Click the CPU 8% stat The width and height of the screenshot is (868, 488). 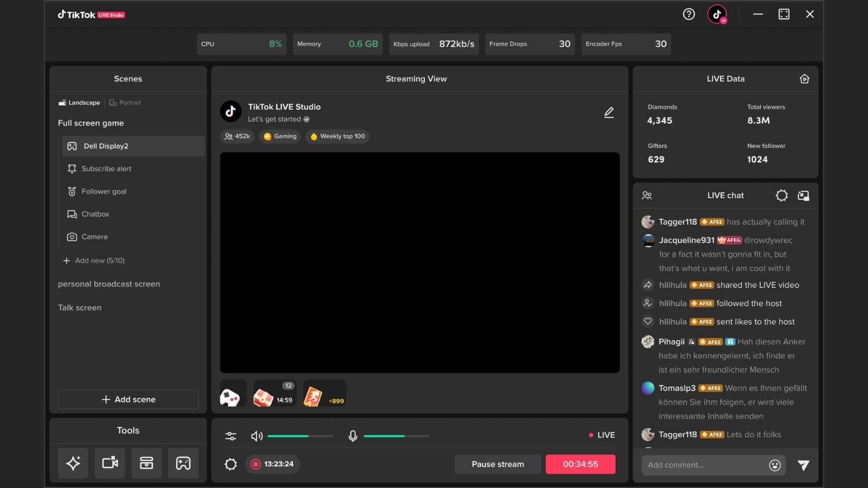coord(241,44)
